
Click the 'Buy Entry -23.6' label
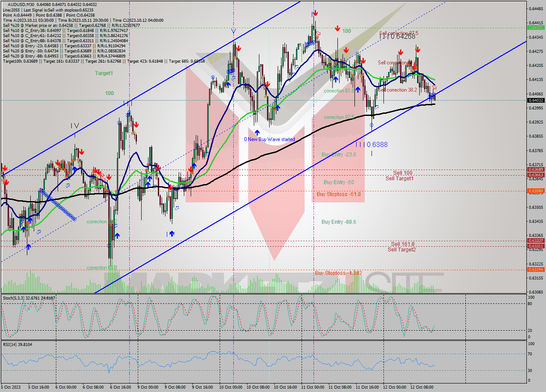(339, 155)
